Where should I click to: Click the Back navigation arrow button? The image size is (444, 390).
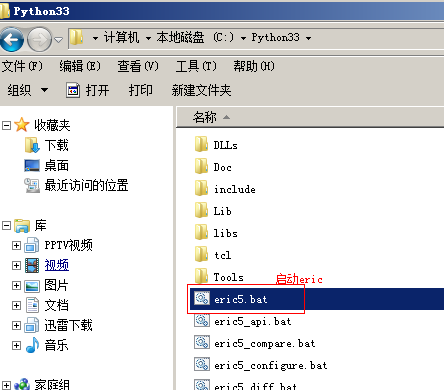pyautogui.click(x=12, y=40)
